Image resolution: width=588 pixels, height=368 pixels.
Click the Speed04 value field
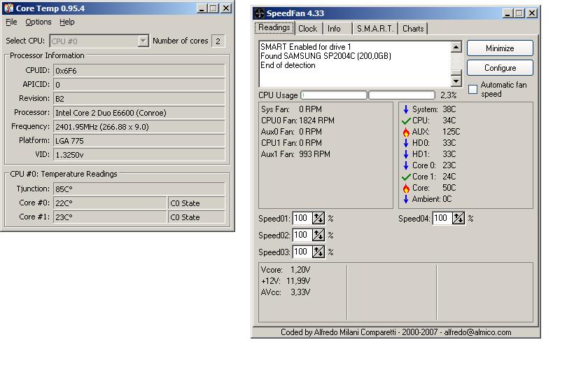click(442, 218)
